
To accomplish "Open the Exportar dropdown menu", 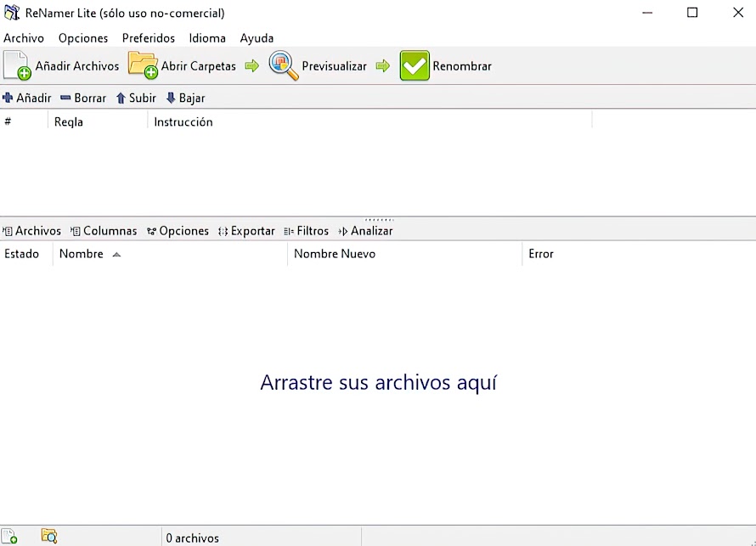I will tap(246, 231).
